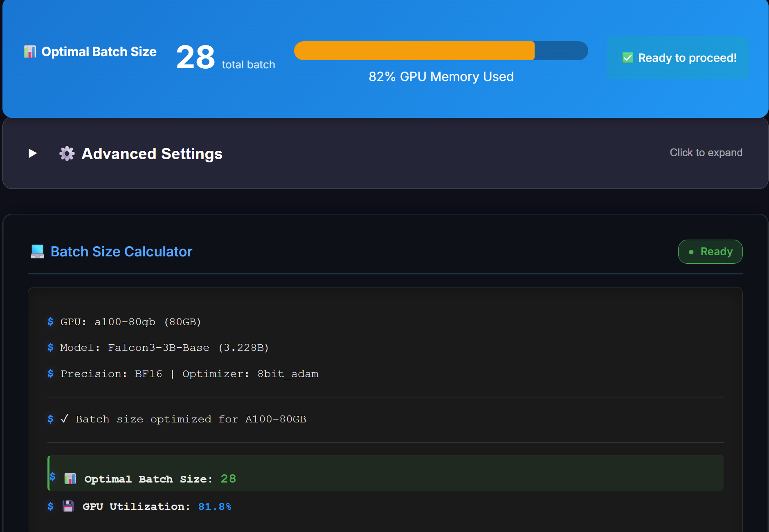Click the green Ready status badge
This screenshot has width=769, height=532.
[x=710, y=251]
